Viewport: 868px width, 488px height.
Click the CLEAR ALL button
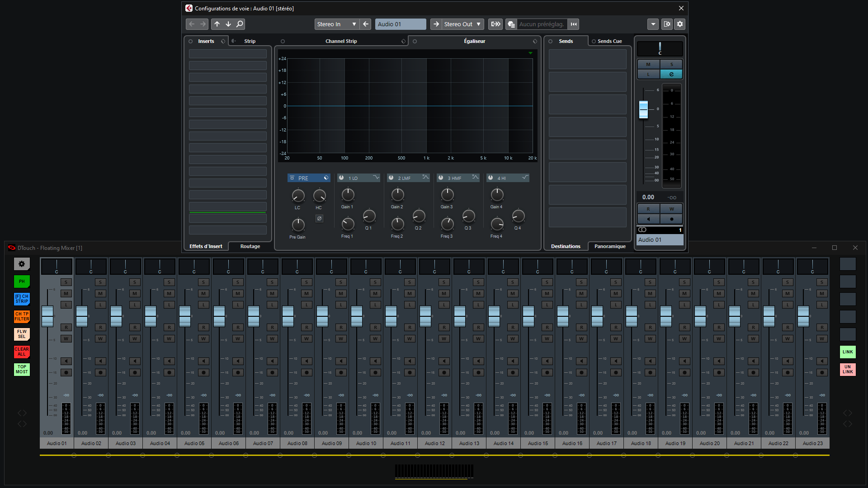22,352
